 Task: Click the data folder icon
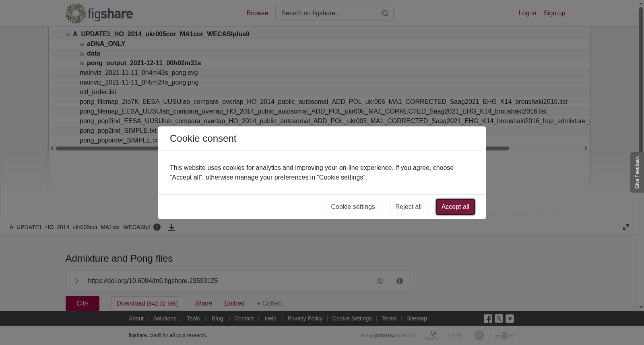click(x=82, y=54)
